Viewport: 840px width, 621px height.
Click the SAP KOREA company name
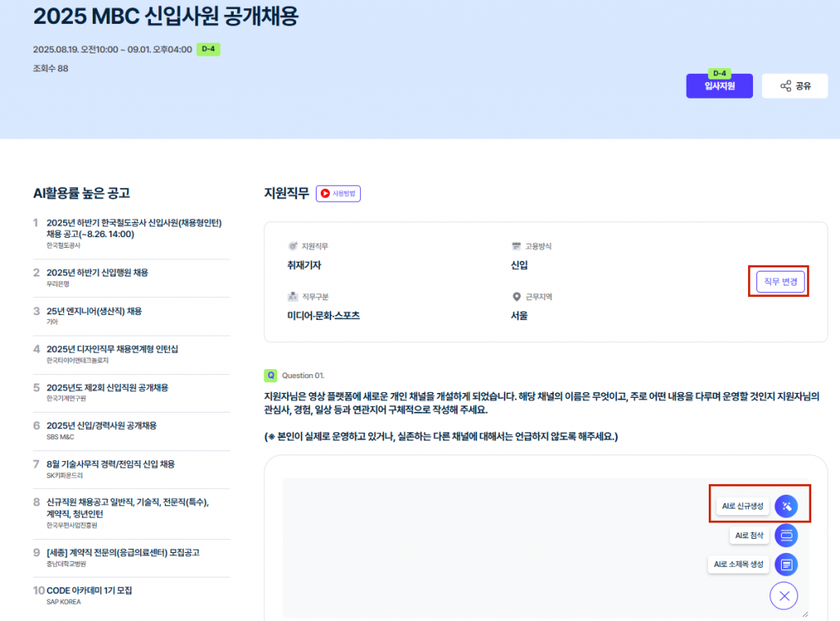[x=63, y=602]
